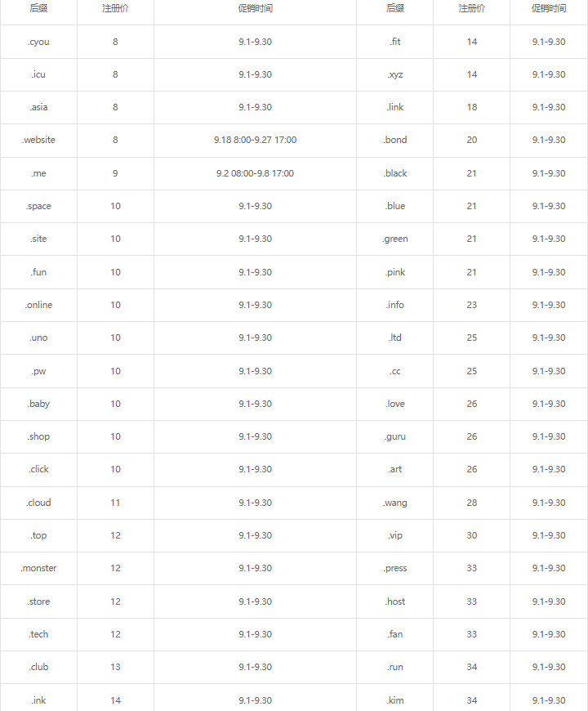Select the .website promotion time 9.18 8:00-9.27 17:00
588x711 pixels.
coord(255,140)
